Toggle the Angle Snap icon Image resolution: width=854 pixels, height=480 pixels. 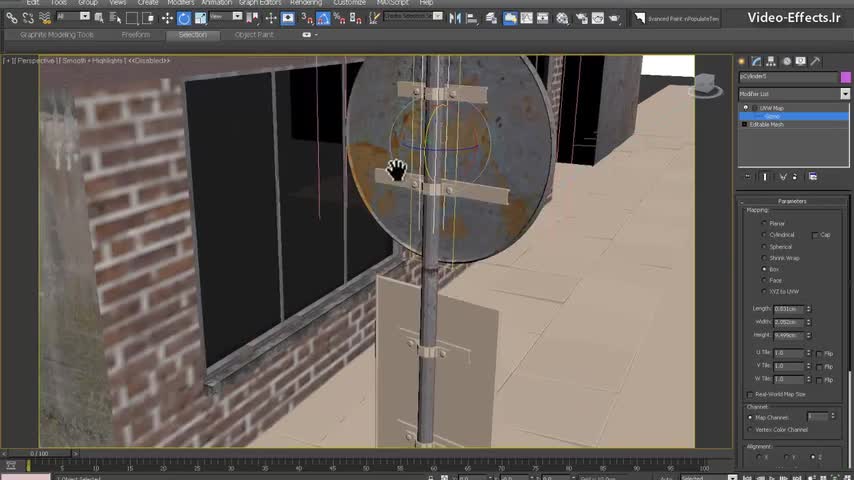click(x=323, y=18)
